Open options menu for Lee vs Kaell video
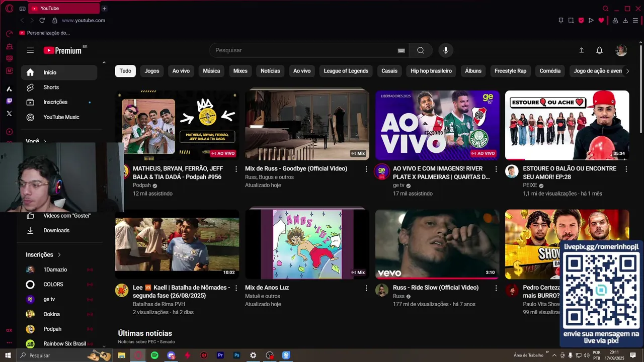This screenshot has height=362, width=644. tap(236, 288)
